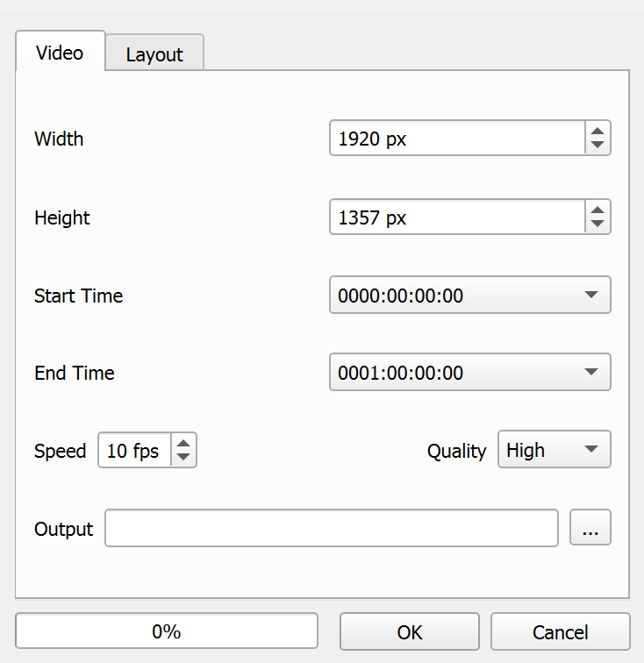Increase Height with the up arrow
Image resolution: width=644 pixels, height=663 pixels.
coord(597,210)
